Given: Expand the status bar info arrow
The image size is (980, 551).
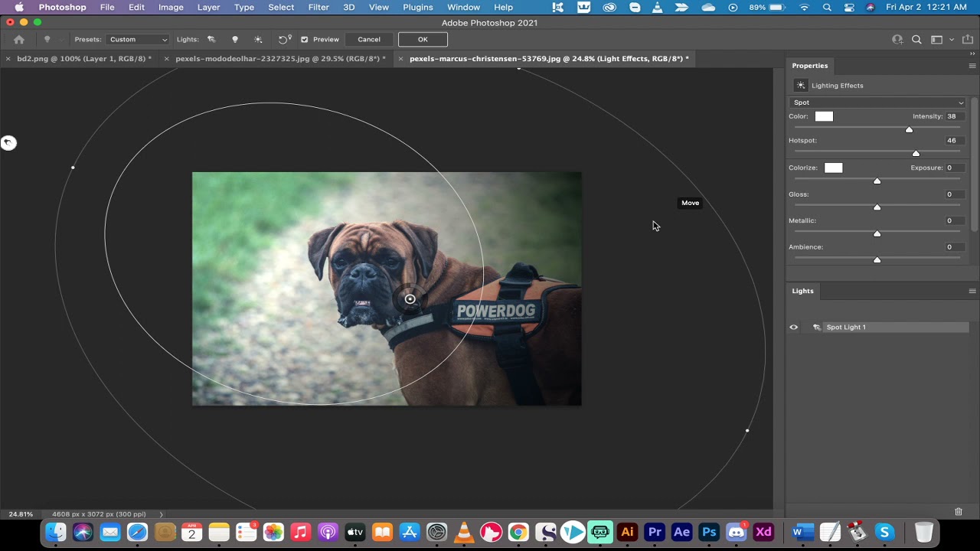Looking at the screenshot, I should click(x=161, y=514).
